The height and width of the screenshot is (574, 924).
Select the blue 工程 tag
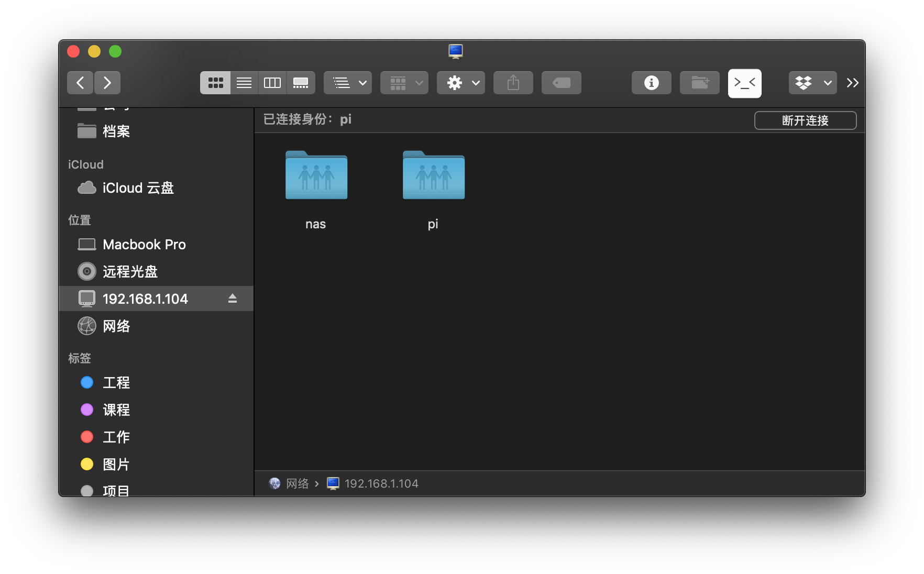click(x=116, y=383)
